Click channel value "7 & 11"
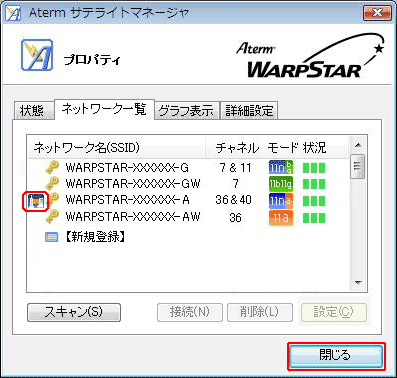Viewport: 397px width, 378px height. click(x=236, y=168)
